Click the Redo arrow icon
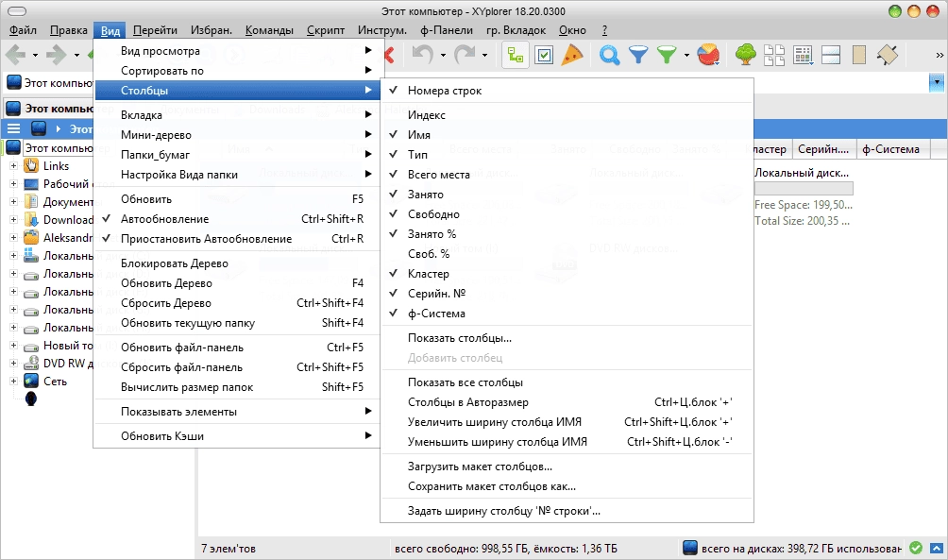The image size is (948, 560). 465,55
